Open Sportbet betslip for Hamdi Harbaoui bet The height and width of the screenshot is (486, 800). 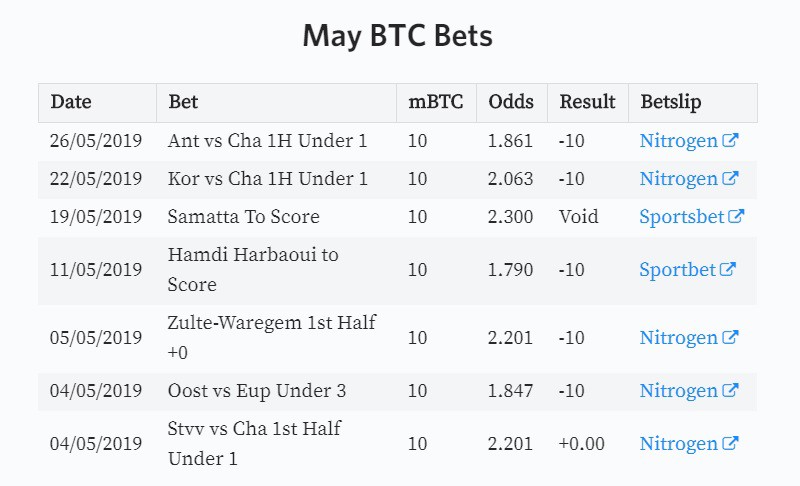(x=678, y=269)
